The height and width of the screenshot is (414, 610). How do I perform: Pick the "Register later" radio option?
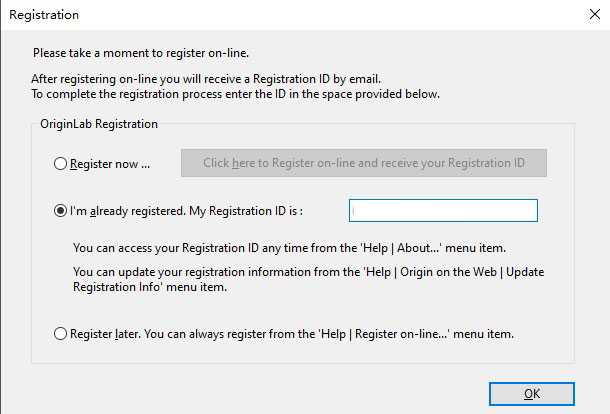(62, 333)
